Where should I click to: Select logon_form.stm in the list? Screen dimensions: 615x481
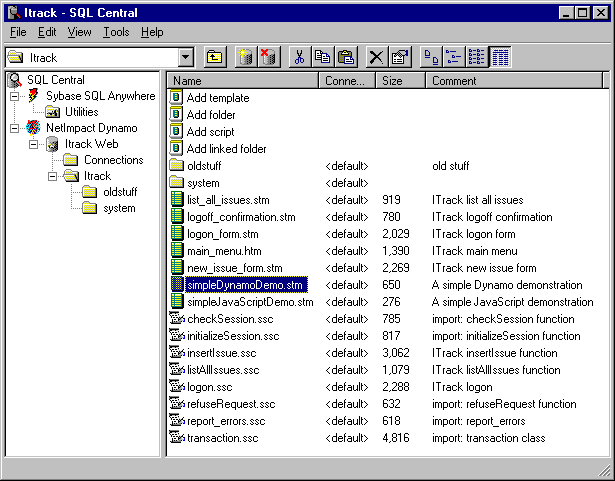(x=223, y=234)
